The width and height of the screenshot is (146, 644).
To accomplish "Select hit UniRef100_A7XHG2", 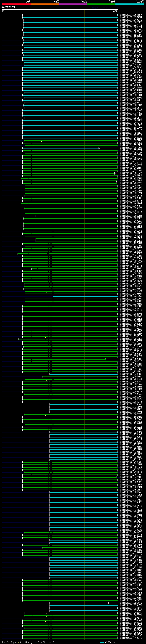I will pyautogui.click(x=131, y=374).
